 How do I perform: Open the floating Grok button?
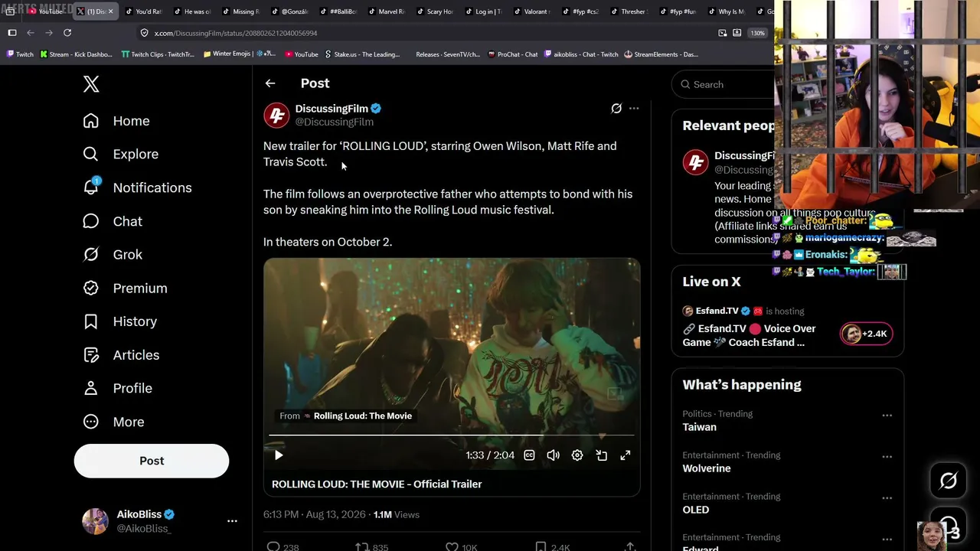tap(948, 481)
